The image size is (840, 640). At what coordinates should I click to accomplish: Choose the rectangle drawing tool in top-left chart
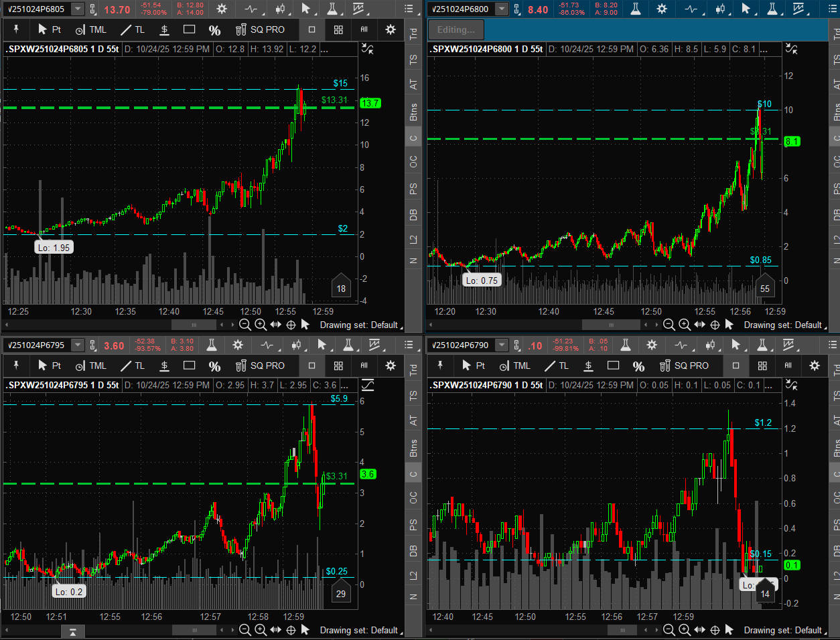pyautogui.click(x=190, y=29)
